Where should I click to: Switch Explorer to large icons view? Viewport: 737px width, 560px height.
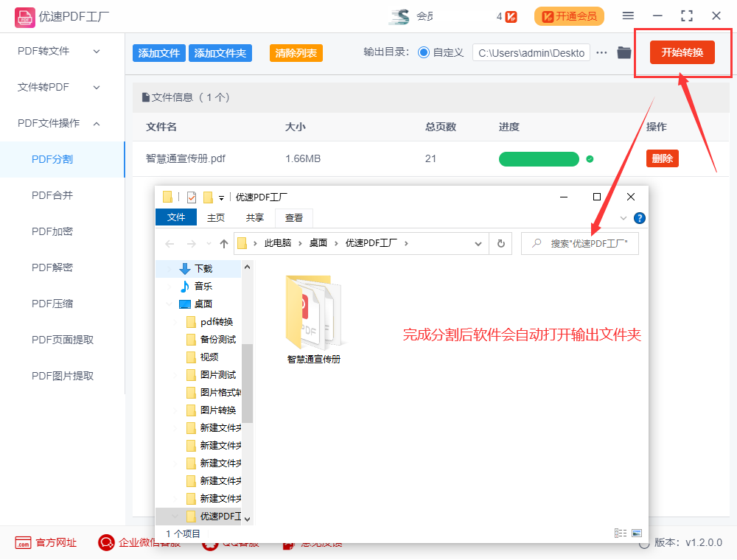tap(637, 533)
